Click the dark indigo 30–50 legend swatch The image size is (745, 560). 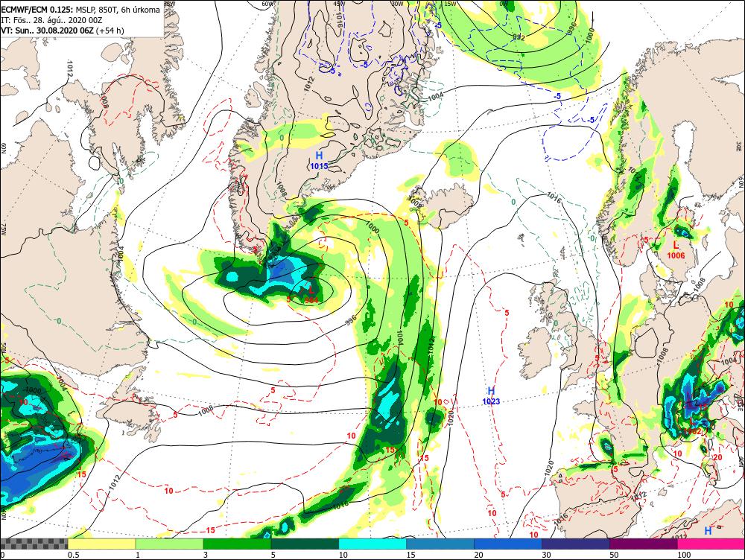click(576, 544)
